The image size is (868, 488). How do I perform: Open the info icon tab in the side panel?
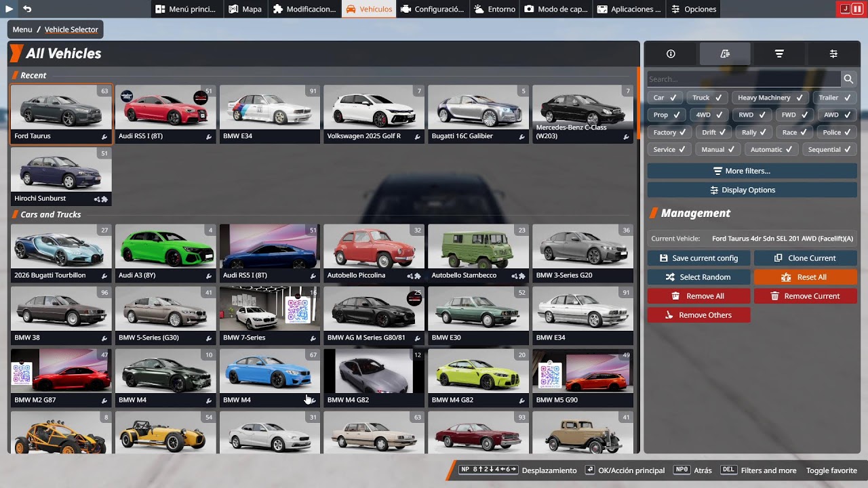tap(671, 54)
